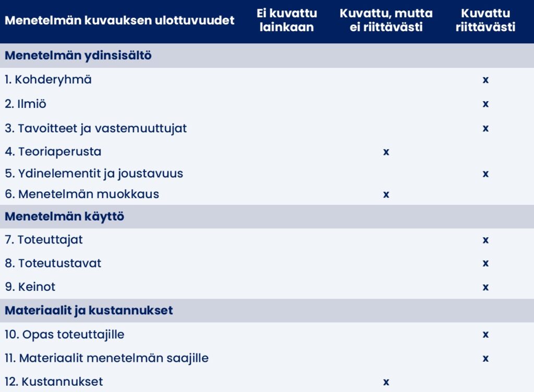Screen dimensions: 534x392
Task: Select the Materiaalit ja kustannukset section header
Action: click(x=89, y=311)
